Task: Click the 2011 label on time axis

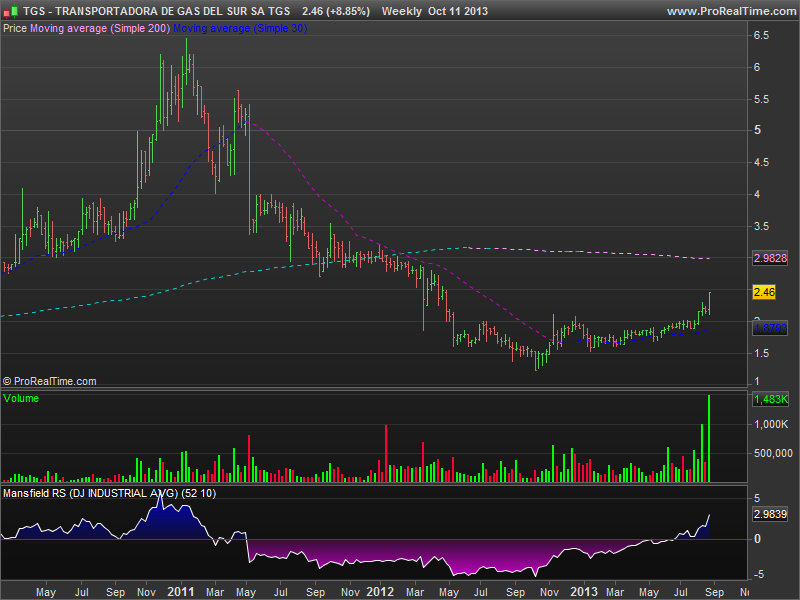Action: (x=182, y=591)
